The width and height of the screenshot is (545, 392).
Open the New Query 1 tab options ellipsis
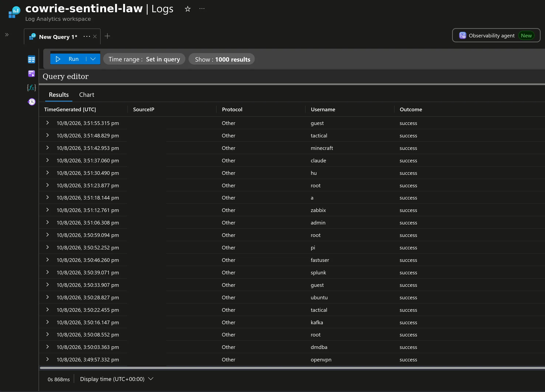[87, 36]
